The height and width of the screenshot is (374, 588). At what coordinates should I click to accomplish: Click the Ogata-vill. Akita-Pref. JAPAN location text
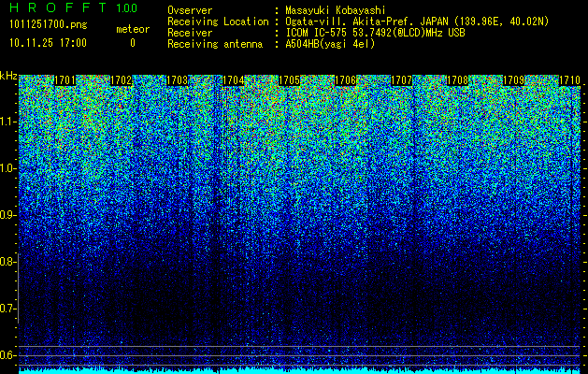tap(417, 22)
